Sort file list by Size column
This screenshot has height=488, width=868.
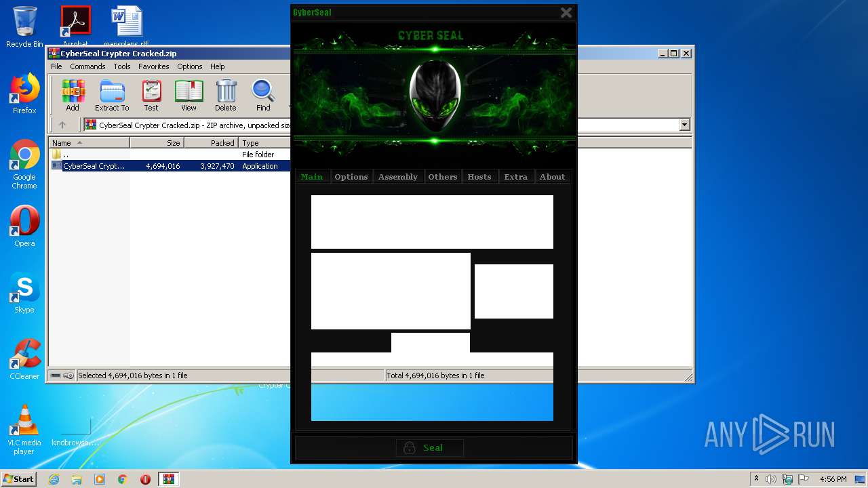coord(157,143)
